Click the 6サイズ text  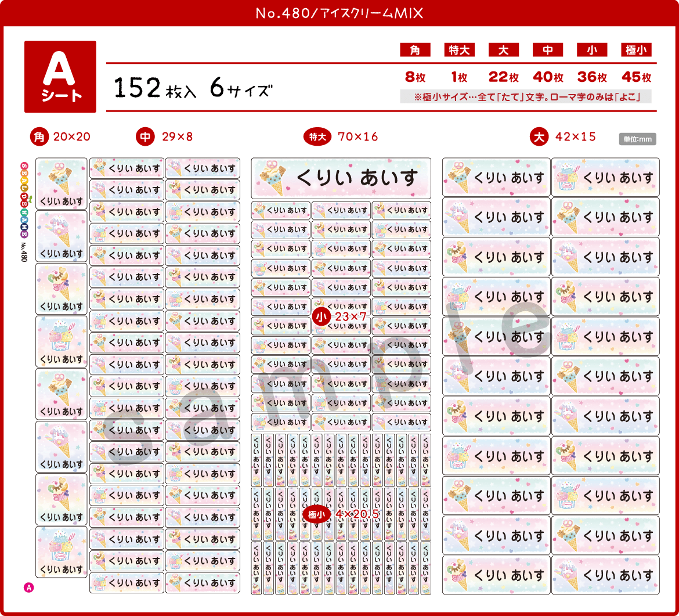[x=241, y=88]
